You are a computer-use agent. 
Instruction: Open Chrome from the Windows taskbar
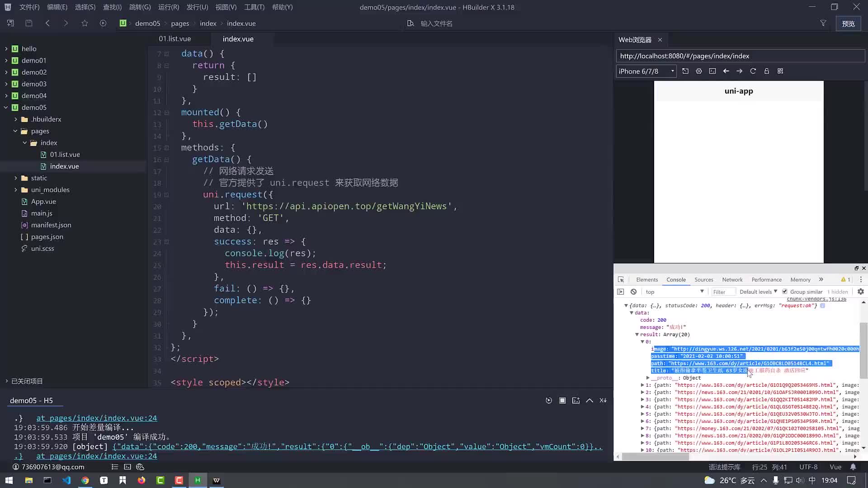(85, 480)
